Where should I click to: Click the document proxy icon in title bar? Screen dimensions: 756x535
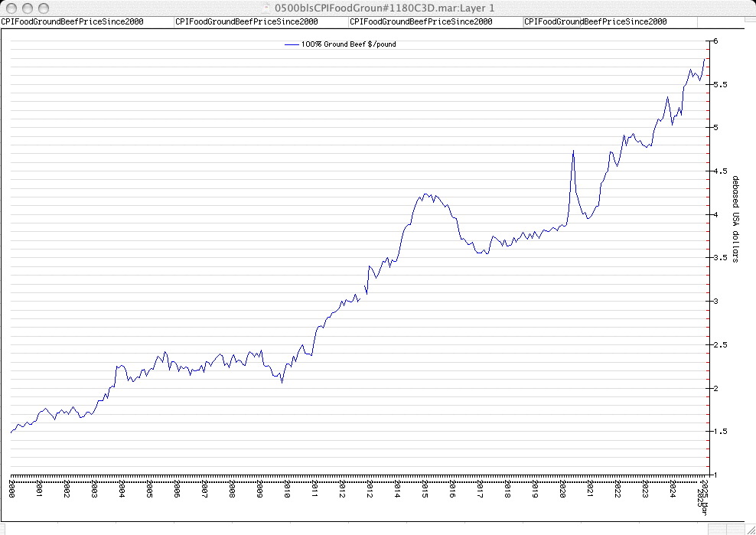[266, 8]
